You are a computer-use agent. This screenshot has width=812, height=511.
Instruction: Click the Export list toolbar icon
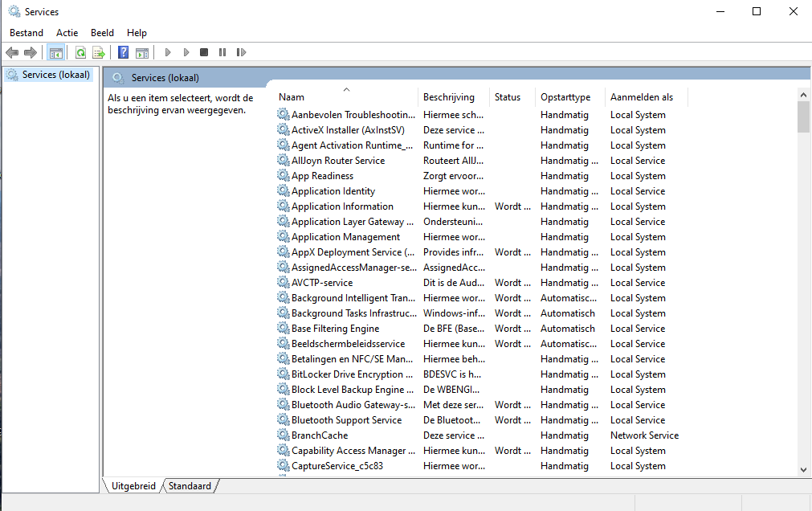tap(99, 52)
